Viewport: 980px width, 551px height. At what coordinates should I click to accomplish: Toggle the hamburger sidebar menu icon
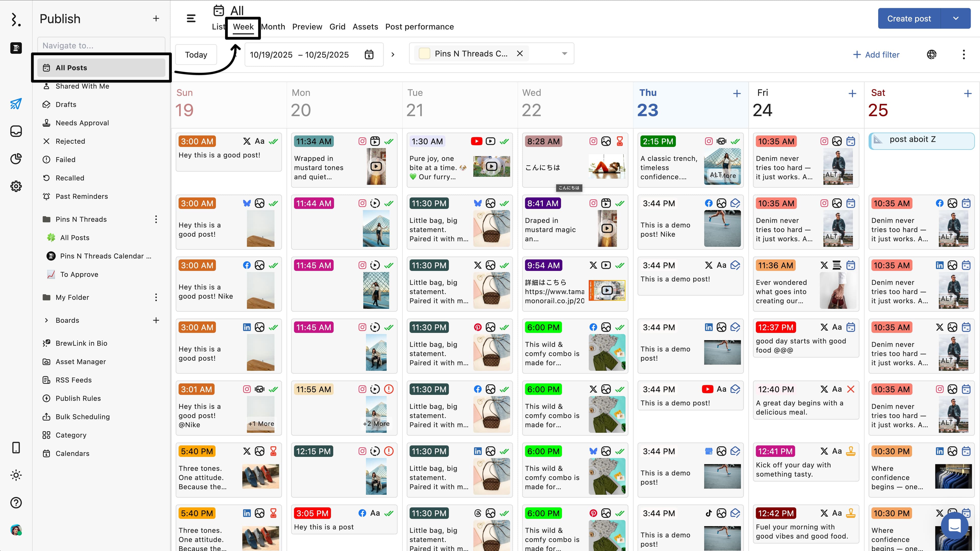(x=191, y=18)
